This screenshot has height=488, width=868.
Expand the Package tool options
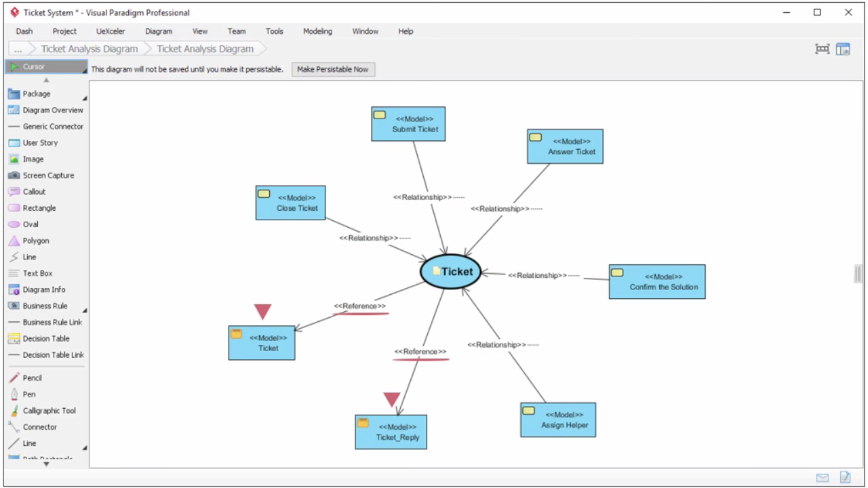(x=84, y=97)
